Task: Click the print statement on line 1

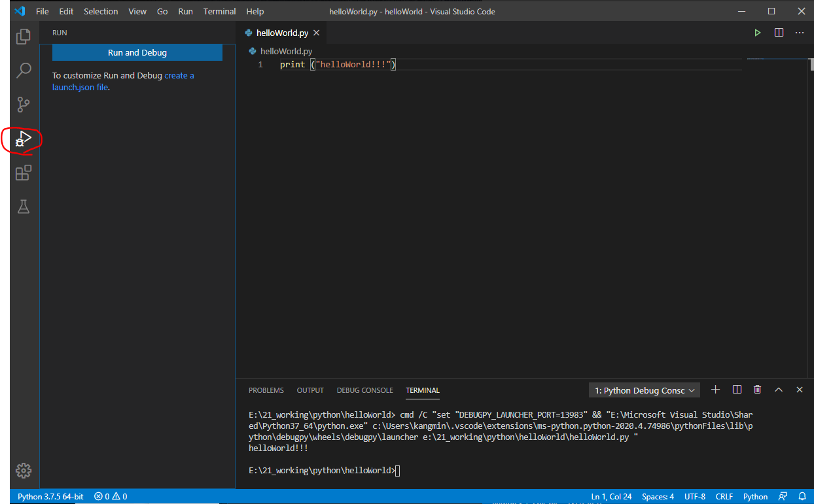Action: (x=338, y=64)
